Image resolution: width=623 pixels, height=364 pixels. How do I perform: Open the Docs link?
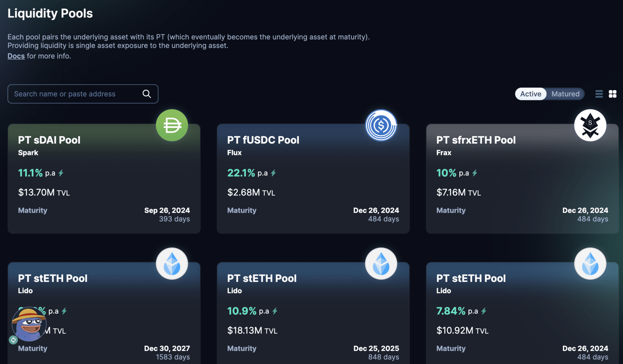tap(16, 56)
